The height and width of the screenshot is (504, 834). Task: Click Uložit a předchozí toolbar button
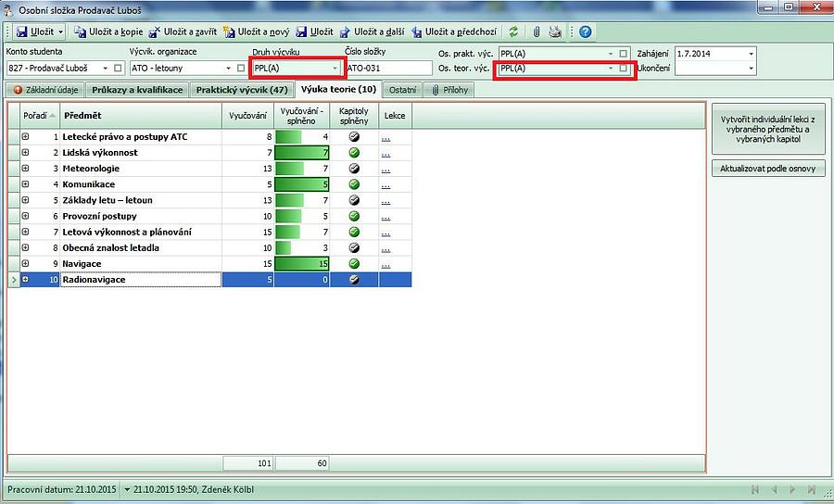pyautogui.click(x=457, y=32)
